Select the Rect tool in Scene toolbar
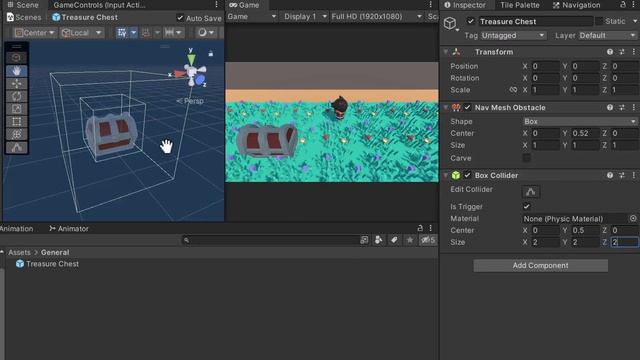 click(x=16, y=122)
